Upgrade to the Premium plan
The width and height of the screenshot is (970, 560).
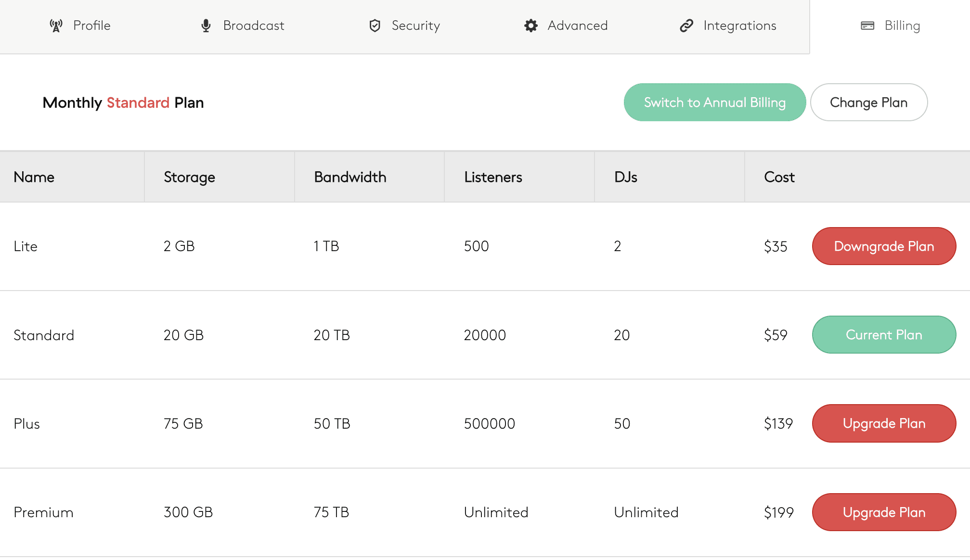coord(884,512)
